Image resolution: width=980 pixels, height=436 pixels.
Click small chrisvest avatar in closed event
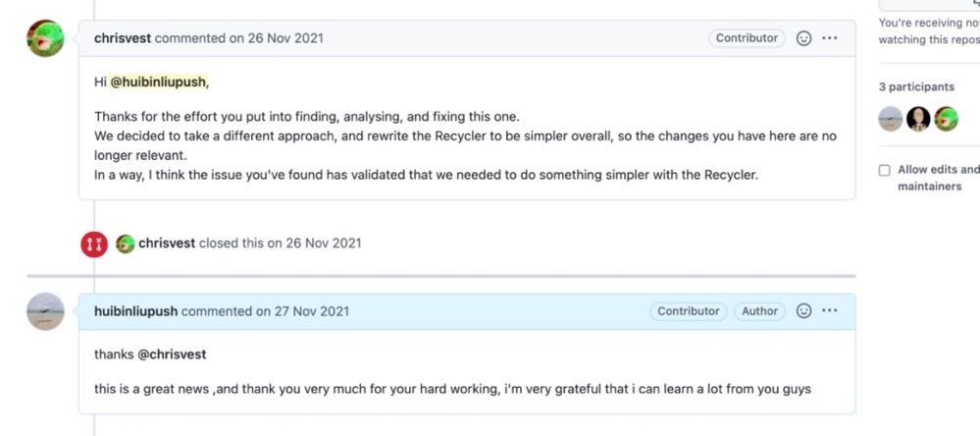tap(126, 244)
